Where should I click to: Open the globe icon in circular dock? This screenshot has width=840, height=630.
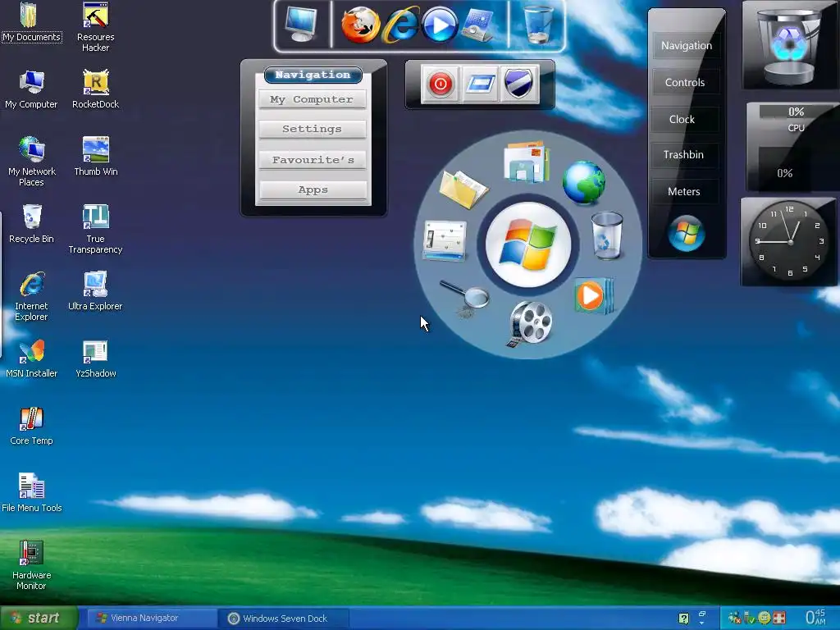click(583, 183)
